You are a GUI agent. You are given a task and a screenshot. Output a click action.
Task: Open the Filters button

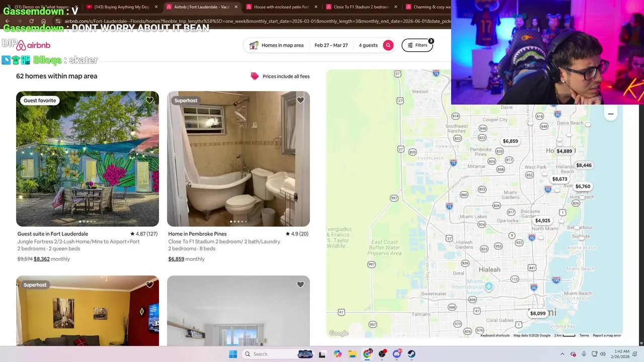point(417,45)
